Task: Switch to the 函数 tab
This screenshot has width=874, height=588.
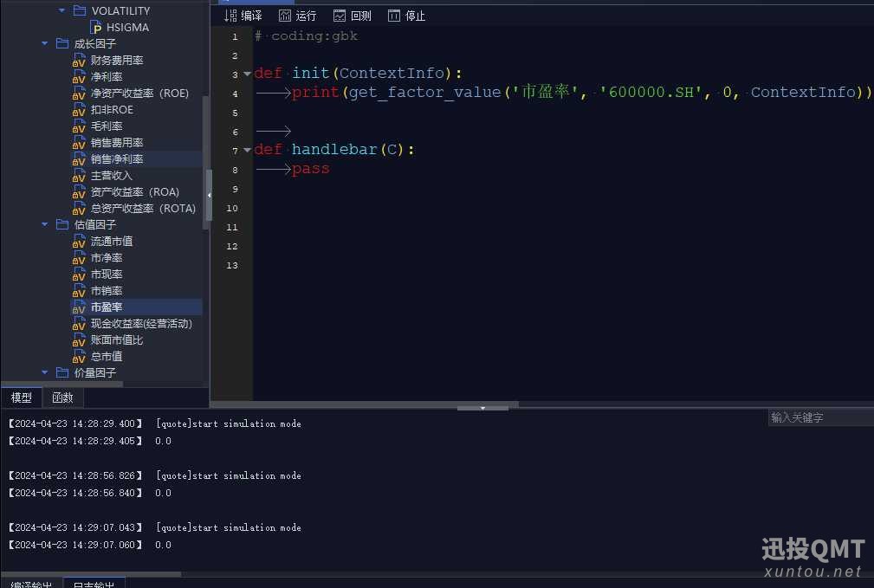Action: 62,397
